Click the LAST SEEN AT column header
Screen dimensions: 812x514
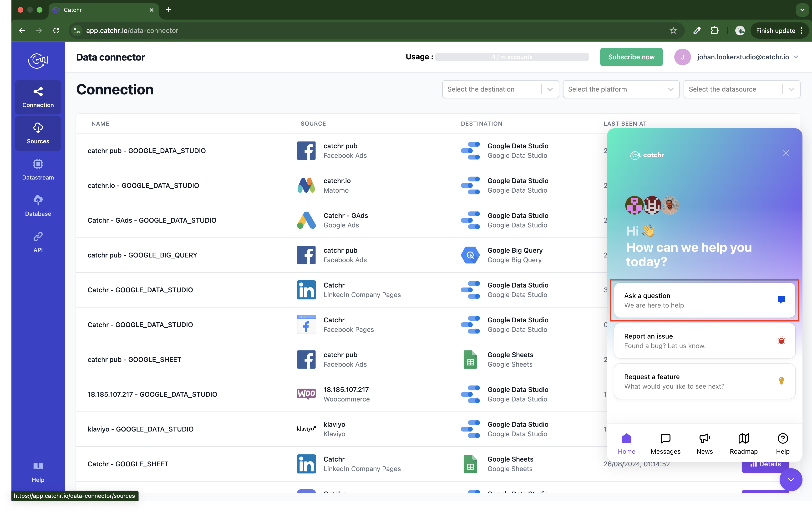point(625,123)
